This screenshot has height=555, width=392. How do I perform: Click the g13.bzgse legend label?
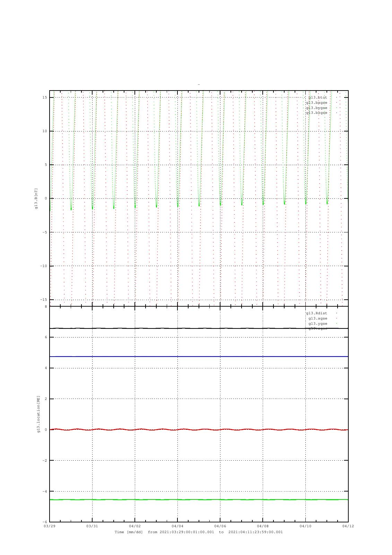(x=316, y=113)
